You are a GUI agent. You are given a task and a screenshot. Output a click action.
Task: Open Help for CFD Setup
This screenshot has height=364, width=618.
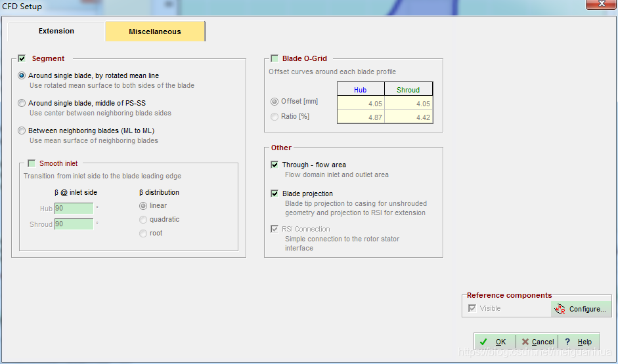(x=579, y=342)
